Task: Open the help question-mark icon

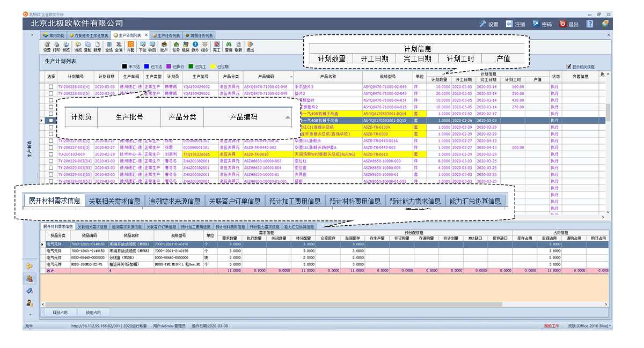Action: (x=590, y=24)
